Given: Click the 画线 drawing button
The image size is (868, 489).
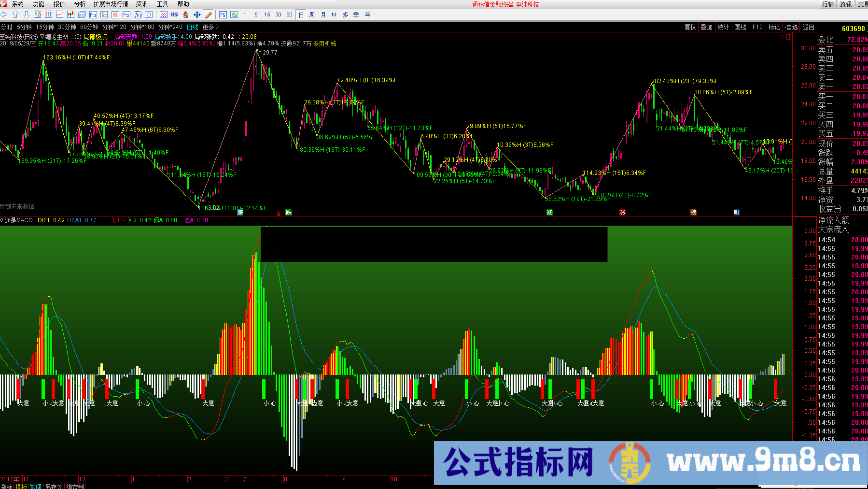Looking at the screenshot, I should click(x=740, y=27).
